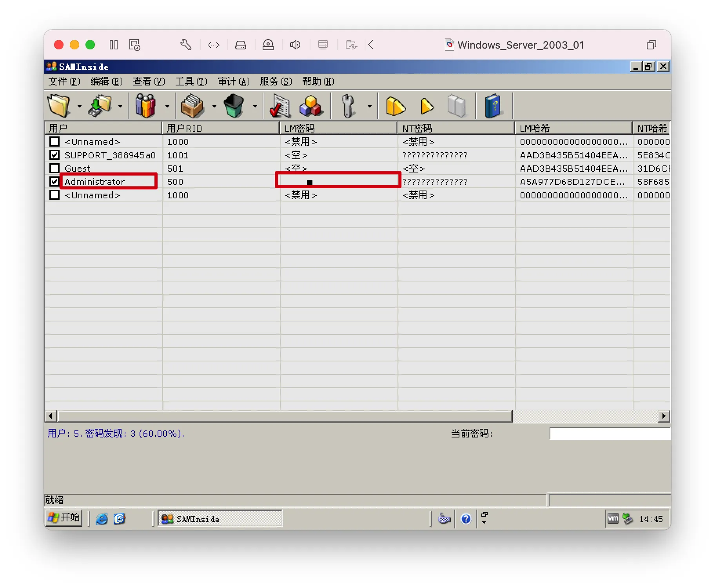Sort by the NT哈希 column header
The height and width of the screenshot is (588, 715).
pyautogui.click(x=651, y=128)
